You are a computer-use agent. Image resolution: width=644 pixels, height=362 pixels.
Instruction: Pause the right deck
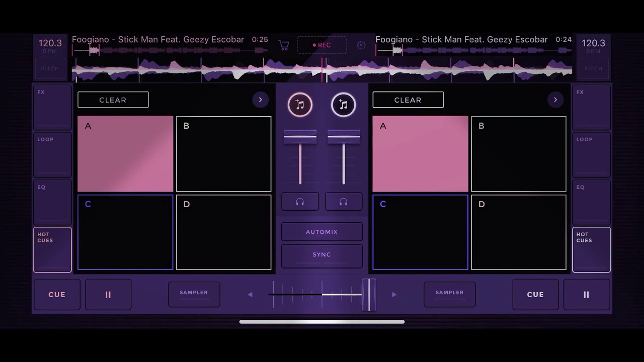point(586,295)
